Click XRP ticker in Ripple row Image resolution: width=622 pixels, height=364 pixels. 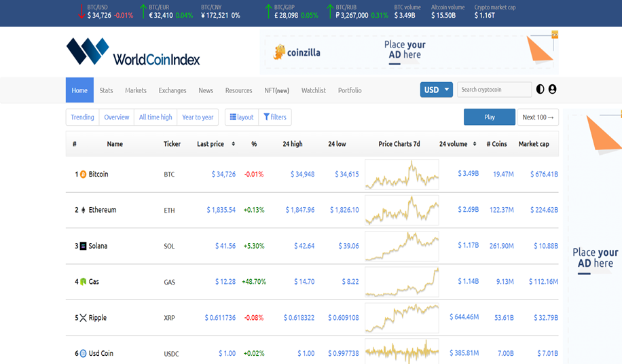(169, 318)
